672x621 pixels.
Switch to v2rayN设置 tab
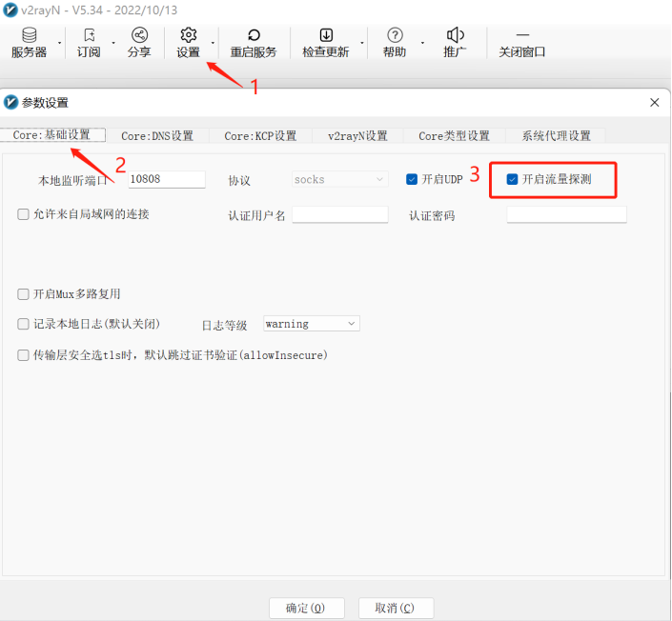[357, 136]
